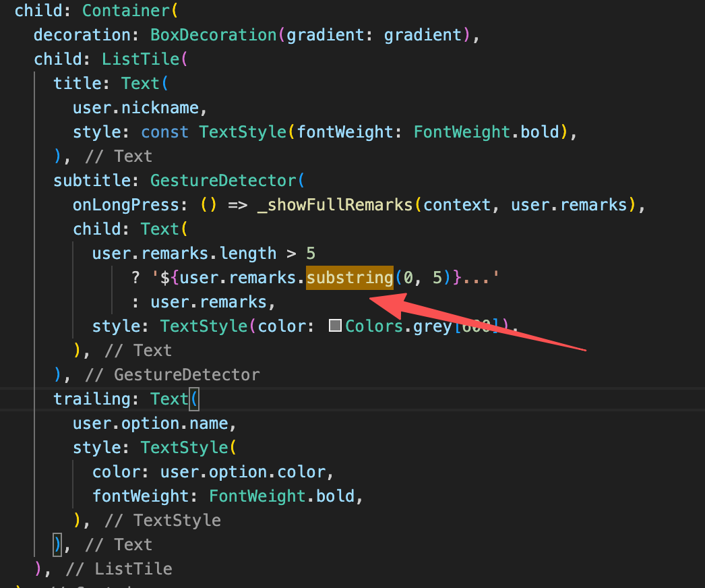Click the grey color swatch before Colors.grey
This screenshot has width=705, height=588.
click(335, 326)
